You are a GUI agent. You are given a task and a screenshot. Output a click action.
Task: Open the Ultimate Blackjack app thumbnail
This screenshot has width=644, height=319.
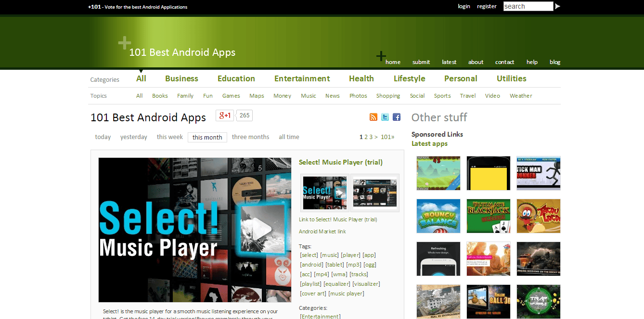click(x=489, y=216)
